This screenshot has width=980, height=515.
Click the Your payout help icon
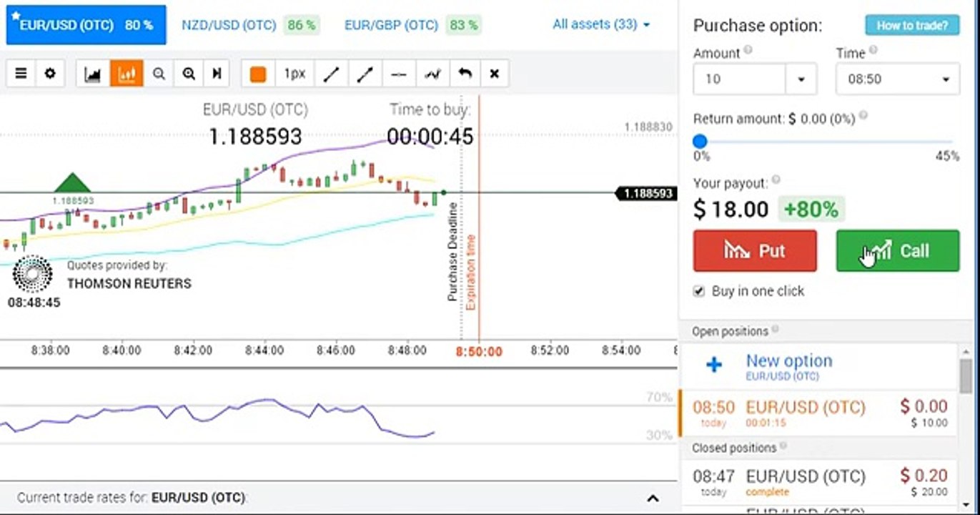[776, 180]
